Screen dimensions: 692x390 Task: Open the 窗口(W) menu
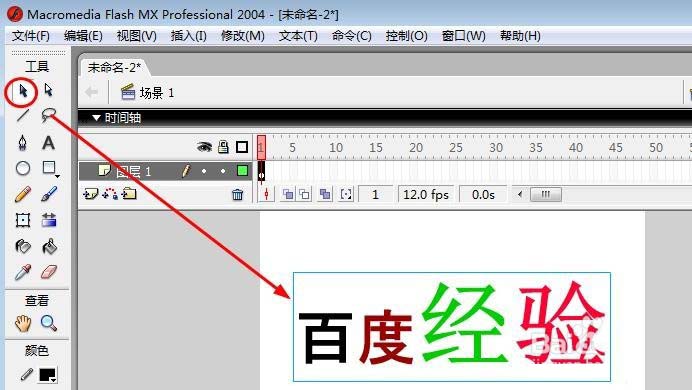tap(463, 36)
